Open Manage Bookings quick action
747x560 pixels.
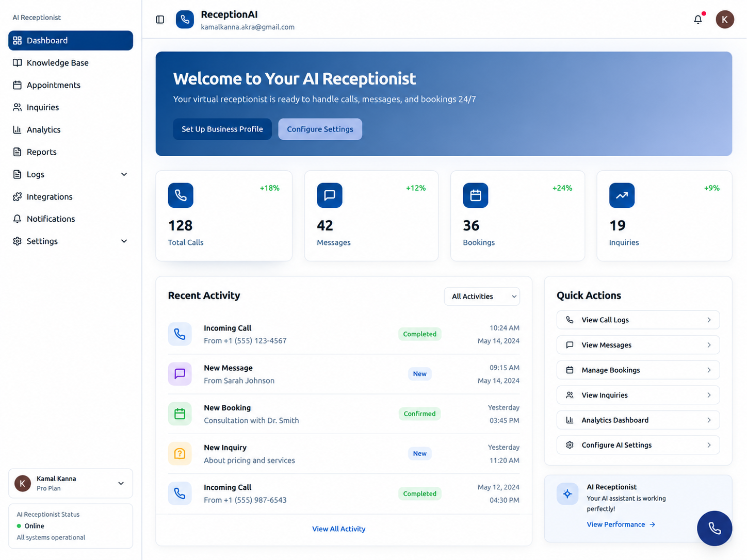click(638, 370)
